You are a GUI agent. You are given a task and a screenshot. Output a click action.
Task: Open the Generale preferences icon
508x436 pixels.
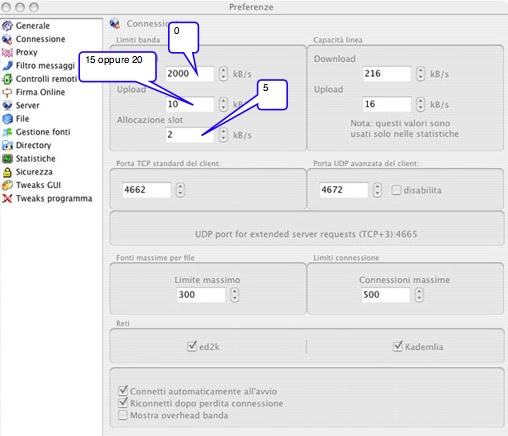point(7,26)
